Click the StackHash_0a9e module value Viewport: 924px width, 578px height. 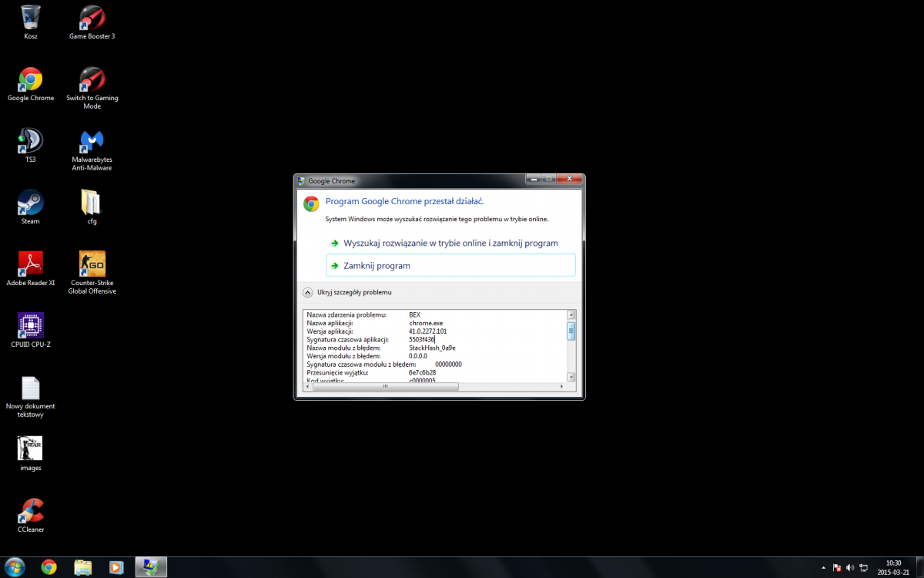432,348
